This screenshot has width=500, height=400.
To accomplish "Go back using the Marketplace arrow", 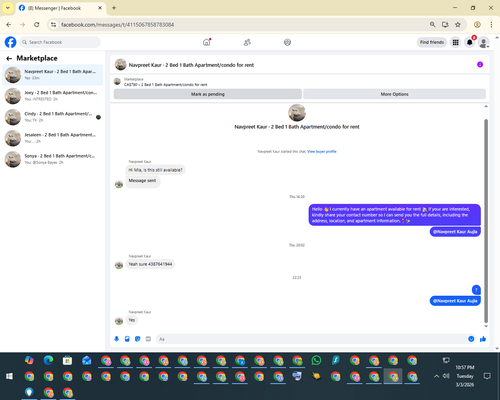I will (x=9, y=59).
